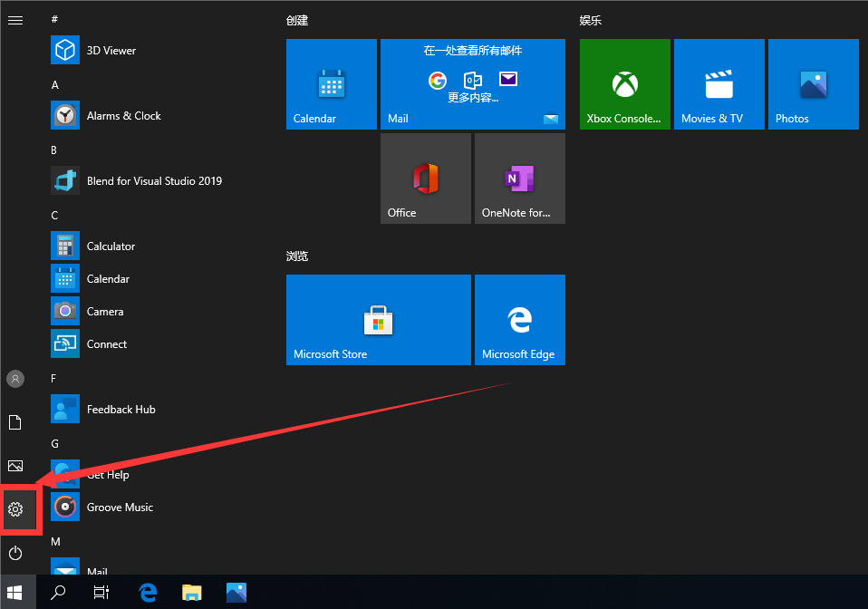
Task: Click the 创建 tile group title
Action: pos(297,21)
